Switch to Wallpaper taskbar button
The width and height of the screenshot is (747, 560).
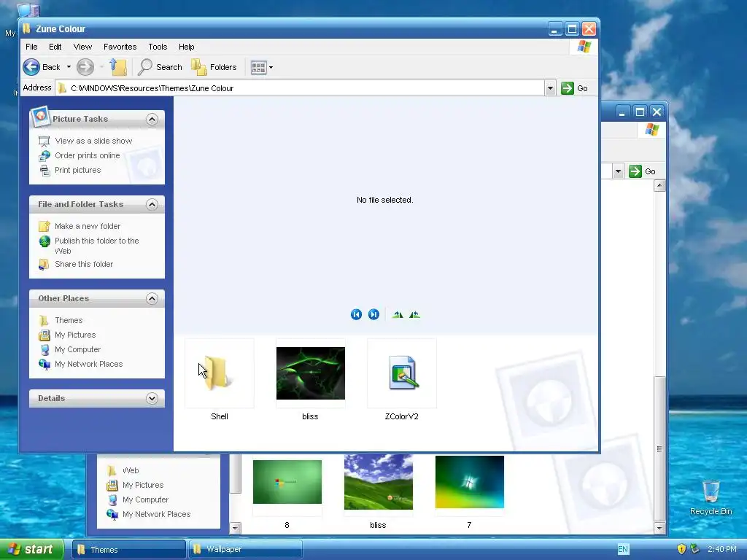[245, 550]
